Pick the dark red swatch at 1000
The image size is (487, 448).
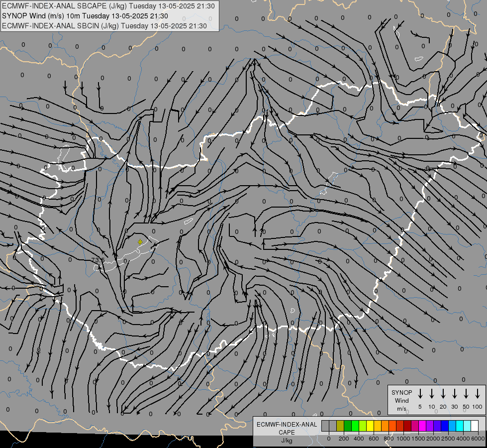coord(407,426)
